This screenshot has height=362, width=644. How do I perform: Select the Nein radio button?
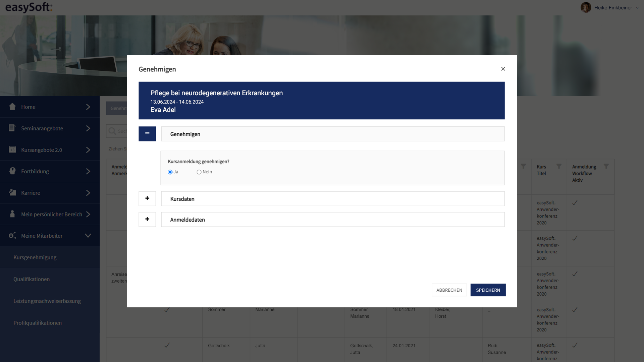[x=199, y=172]
